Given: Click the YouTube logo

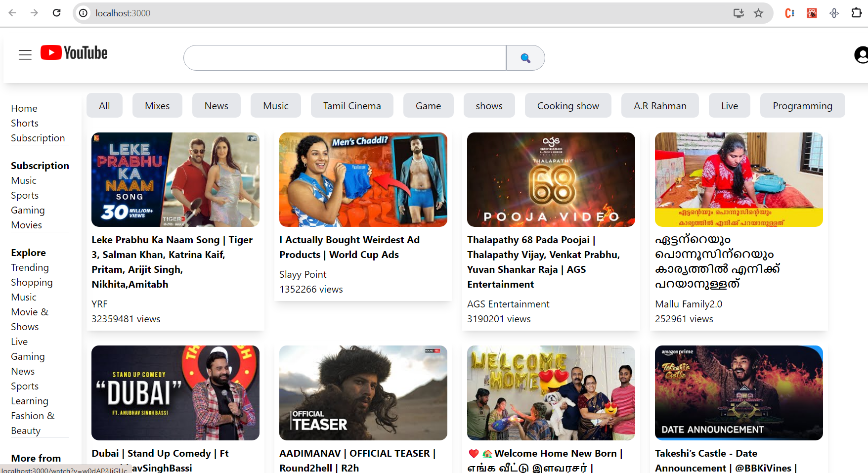Looking at the screenshot, I should (x=74, y=53).
